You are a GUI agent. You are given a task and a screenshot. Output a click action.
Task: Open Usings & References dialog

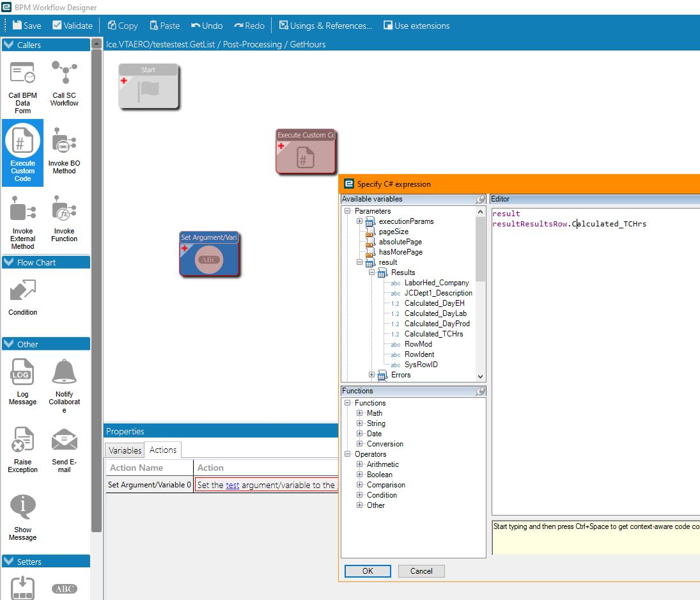pyautogui.click(x=325, y=26)
